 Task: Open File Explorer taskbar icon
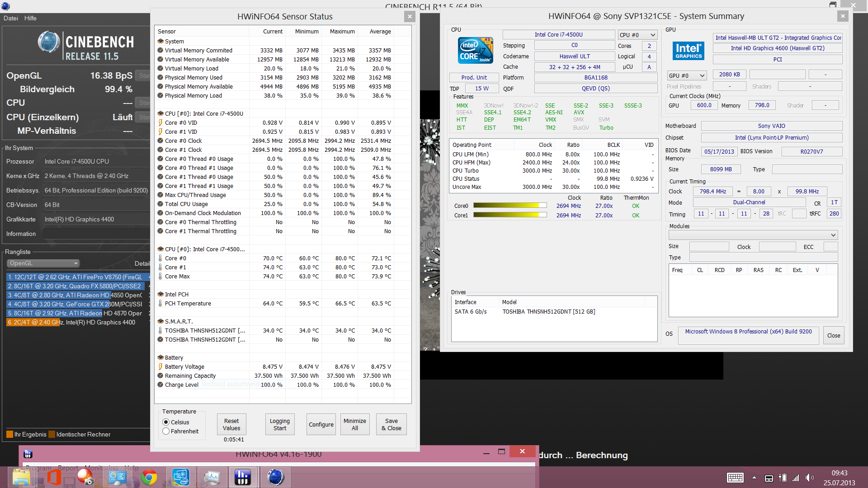[x=21, y=477]
